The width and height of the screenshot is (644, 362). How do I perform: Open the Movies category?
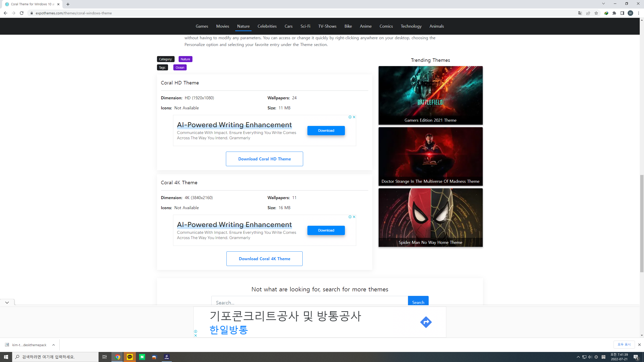coord(223,26)
